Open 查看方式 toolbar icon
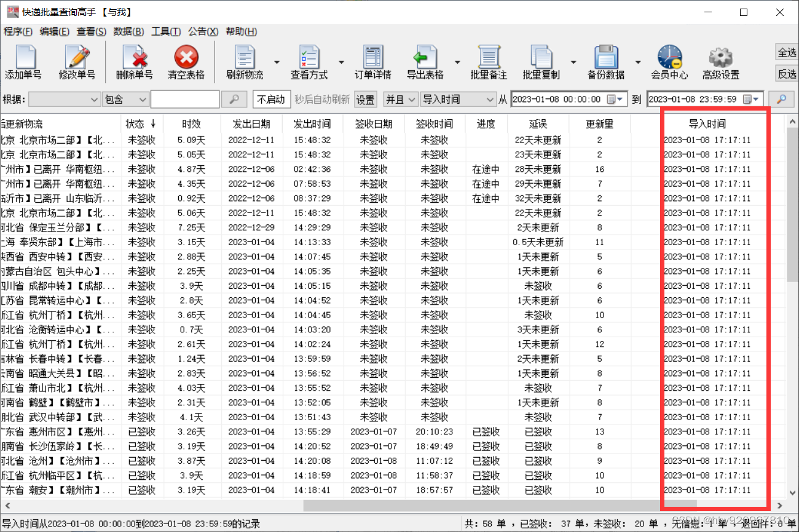This screenshot has height=532, width=799. point(310,63)
